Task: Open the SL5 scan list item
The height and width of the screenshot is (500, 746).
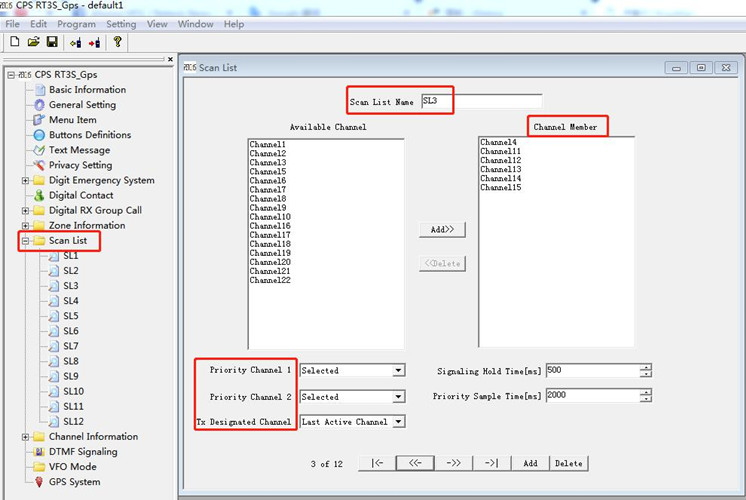Action: coord(71,316)
